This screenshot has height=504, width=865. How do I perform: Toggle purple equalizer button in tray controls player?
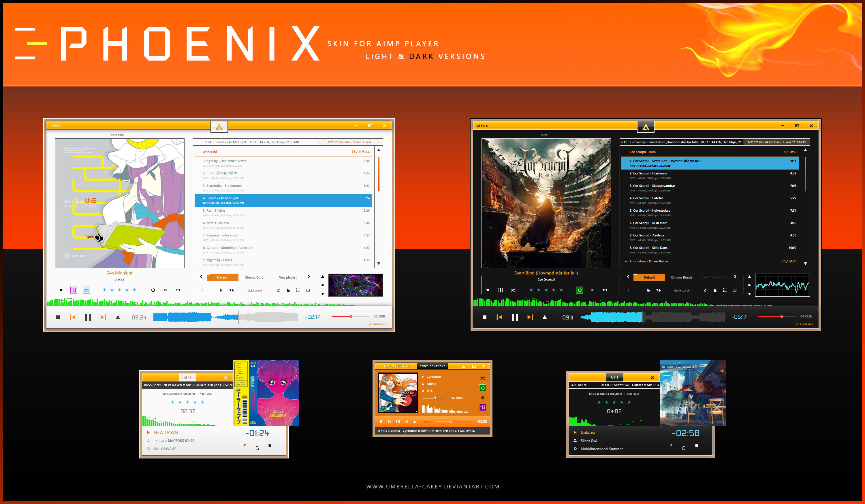pos(483,407)
